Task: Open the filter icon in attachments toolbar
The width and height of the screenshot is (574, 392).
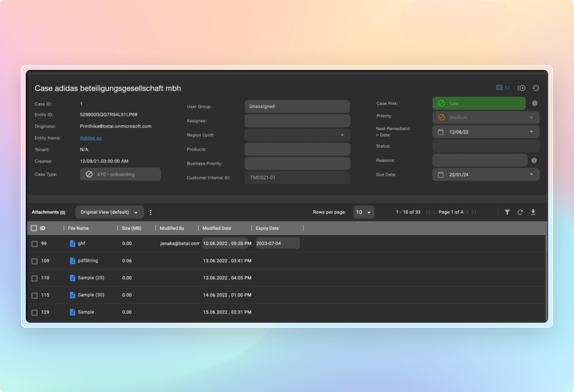Action: 507,212
